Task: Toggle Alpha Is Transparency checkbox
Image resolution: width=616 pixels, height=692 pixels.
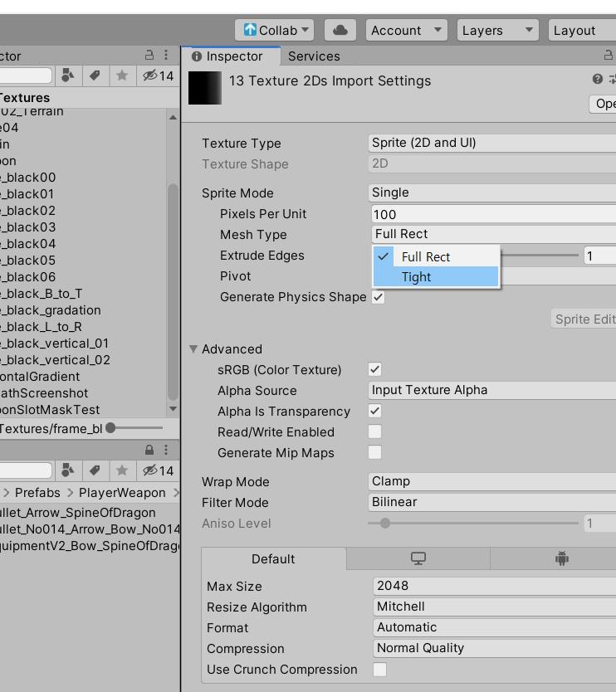Action: [375, 411]
